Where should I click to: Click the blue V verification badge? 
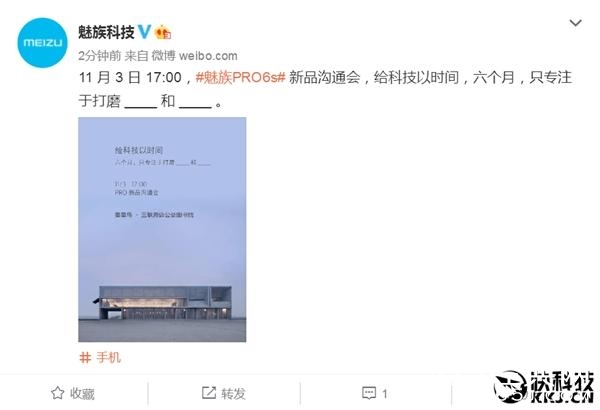click(x=144, y=32)
